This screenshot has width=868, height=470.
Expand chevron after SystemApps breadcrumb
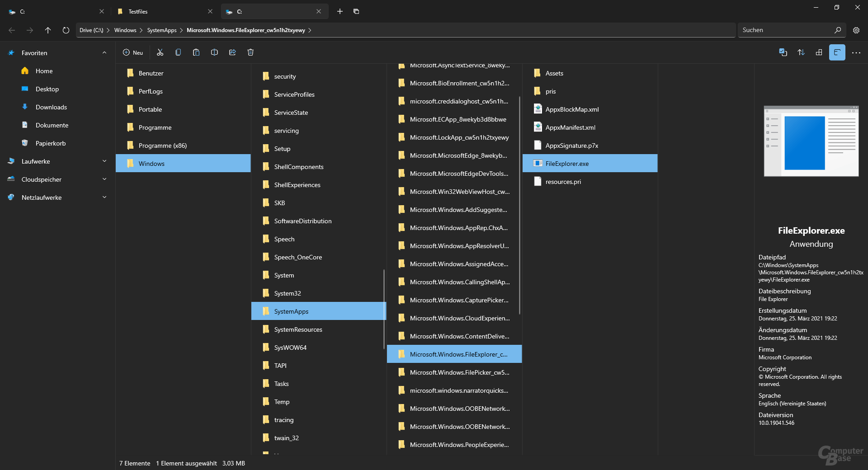181,30
